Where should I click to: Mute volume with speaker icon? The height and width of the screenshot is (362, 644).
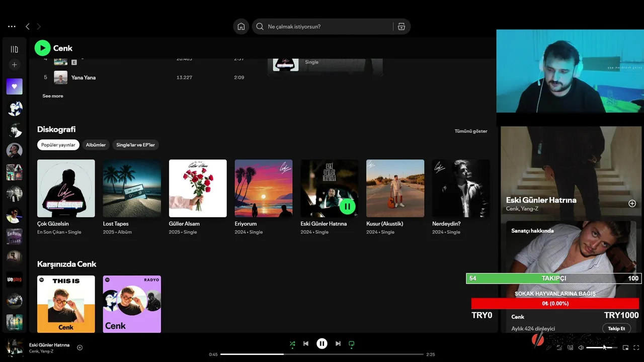click(x=581, y=347)
